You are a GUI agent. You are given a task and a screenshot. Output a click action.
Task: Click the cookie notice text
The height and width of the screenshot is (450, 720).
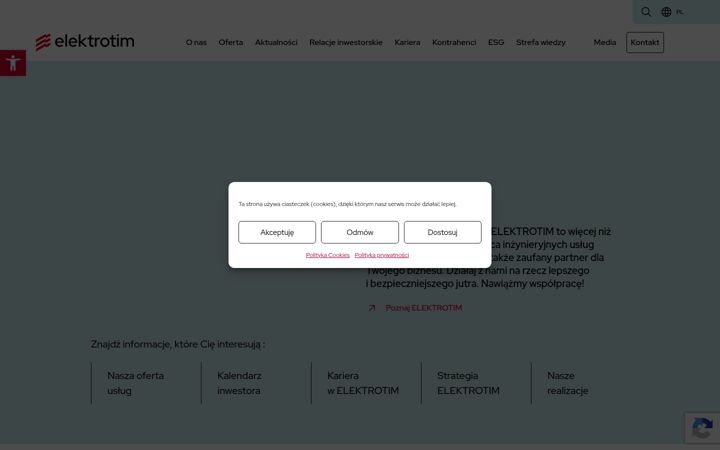(x=348, y=204)
